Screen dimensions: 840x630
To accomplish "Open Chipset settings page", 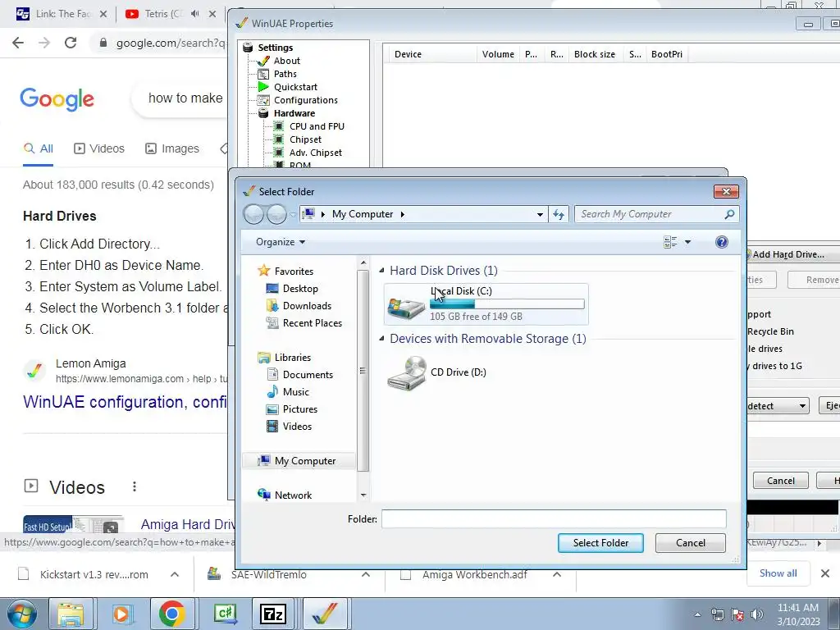I will [305, 139].
